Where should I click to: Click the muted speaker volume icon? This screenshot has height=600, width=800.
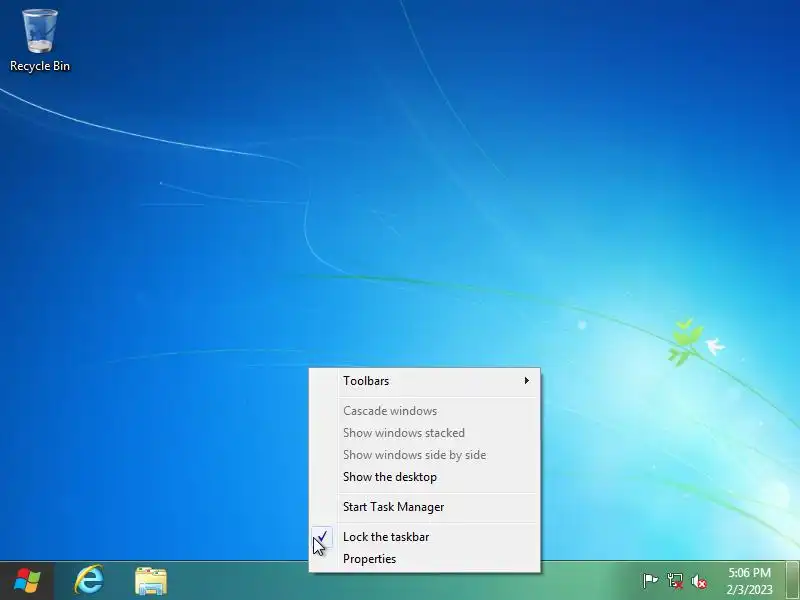tap(699, 581)
